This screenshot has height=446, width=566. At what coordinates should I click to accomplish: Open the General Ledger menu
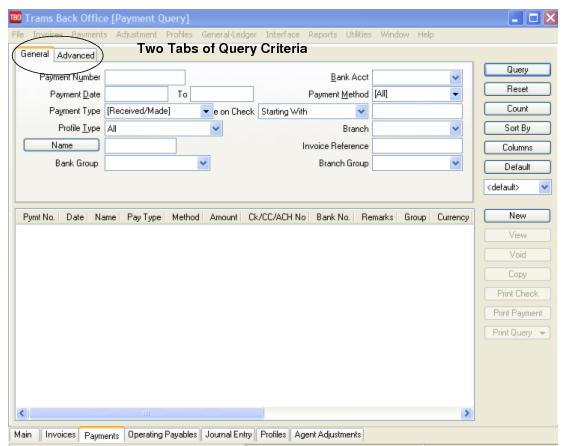click(229, 35)
